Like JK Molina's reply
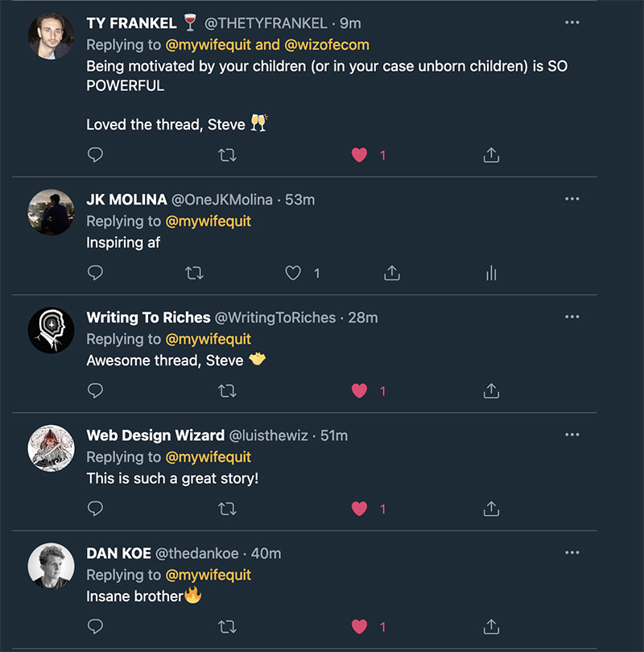 pos(293,272)
